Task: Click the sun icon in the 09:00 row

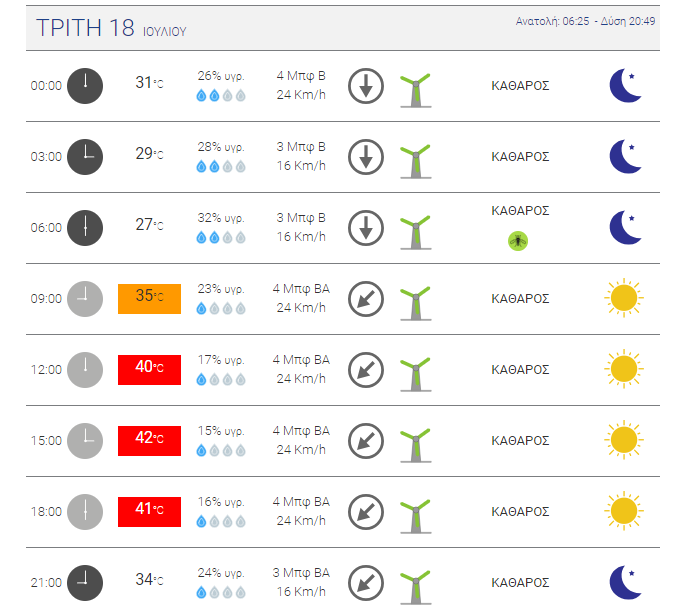Action: pos(623,298)
